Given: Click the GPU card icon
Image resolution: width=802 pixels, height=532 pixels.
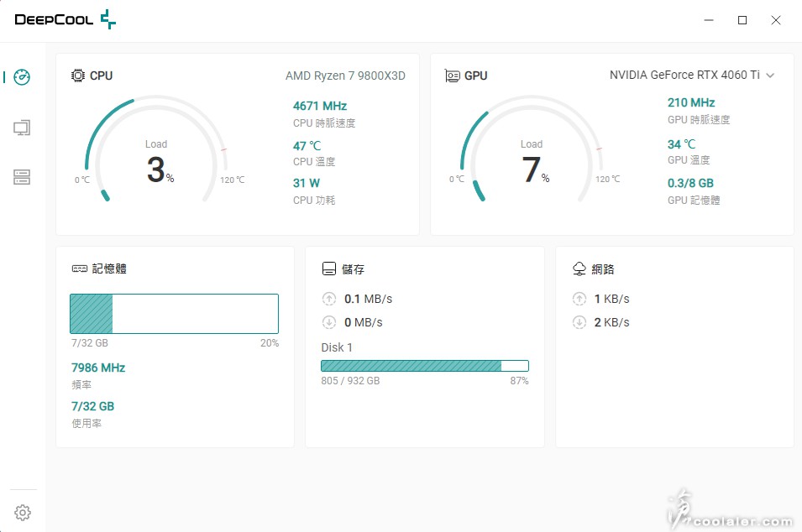Looking at the screenshot, I should click(452, 76).
